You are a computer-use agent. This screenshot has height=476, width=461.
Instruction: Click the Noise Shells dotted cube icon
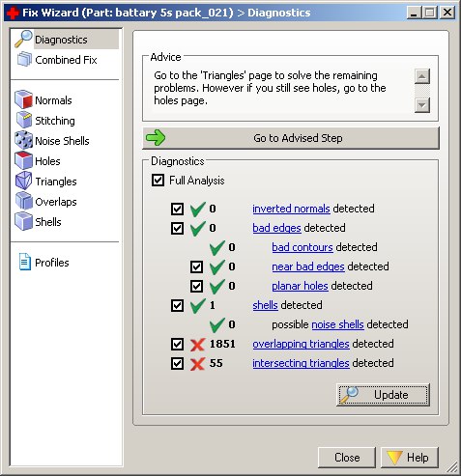pos(23,140)
